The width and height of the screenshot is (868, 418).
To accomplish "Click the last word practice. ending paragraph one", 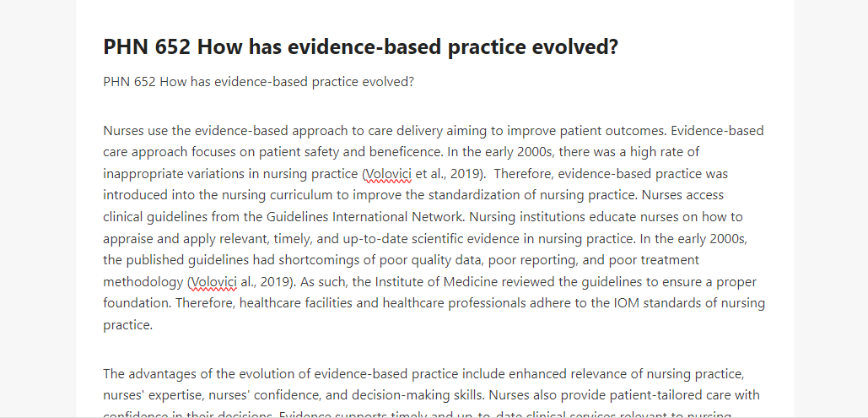I will pyautogui.click(x=128, y=325).
